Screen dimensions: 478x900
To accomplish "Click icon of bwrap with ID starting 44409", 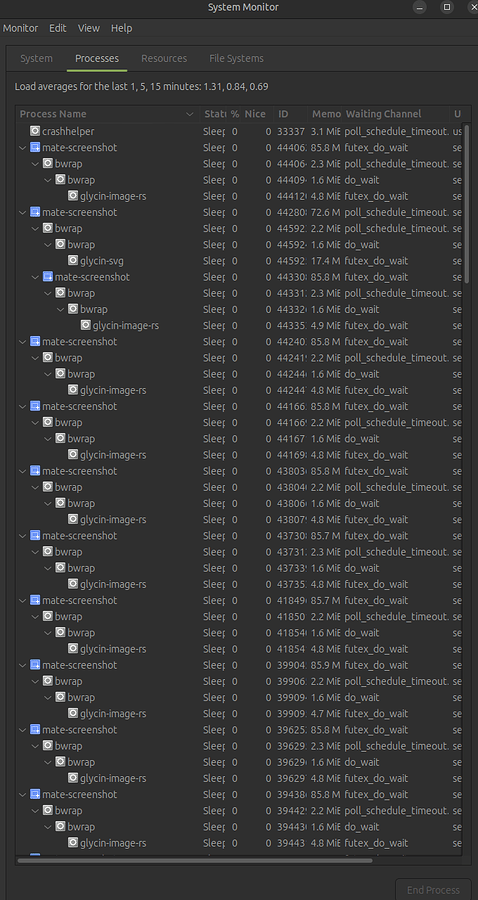I will pos(60,180).
